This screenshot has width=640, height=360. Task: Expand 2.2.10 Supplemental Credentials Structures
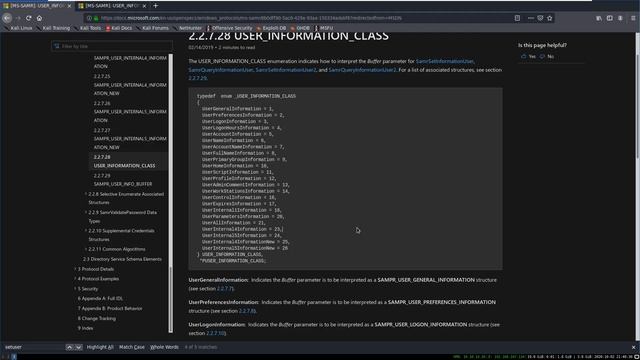pos(121,235)
